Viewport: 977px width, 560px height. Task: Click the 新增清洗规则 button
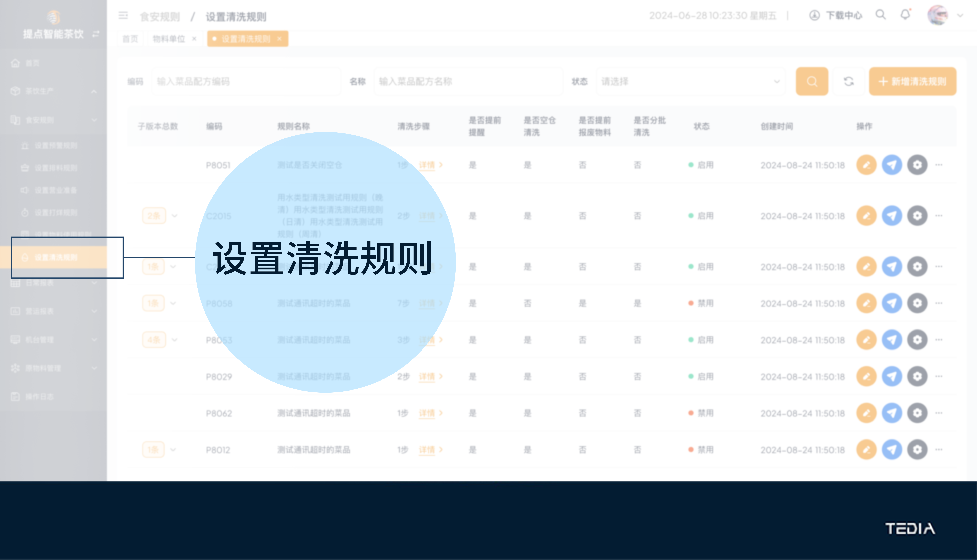[912, 81]
